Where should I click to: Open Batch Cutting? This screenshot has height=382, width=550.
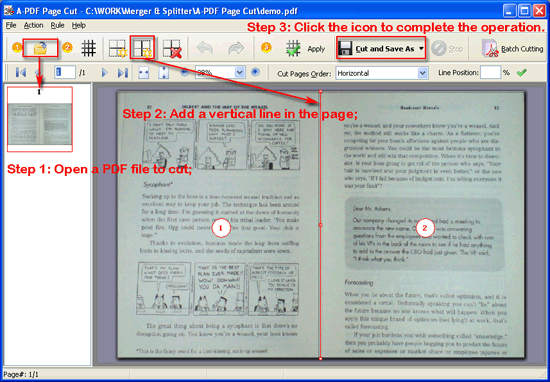(x=512, y=49)
